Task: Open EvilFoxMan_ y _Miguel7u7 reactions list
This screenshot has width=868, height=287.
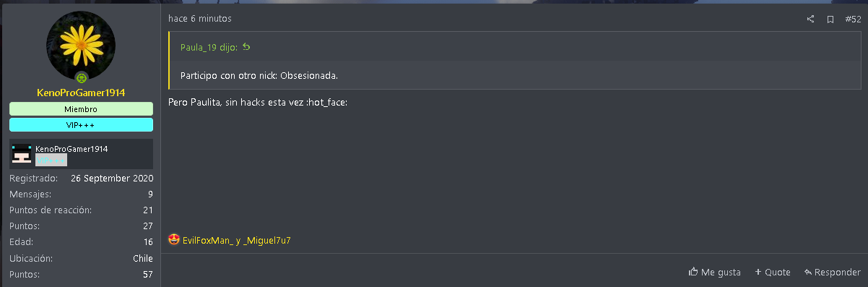Action: [237, 240]
